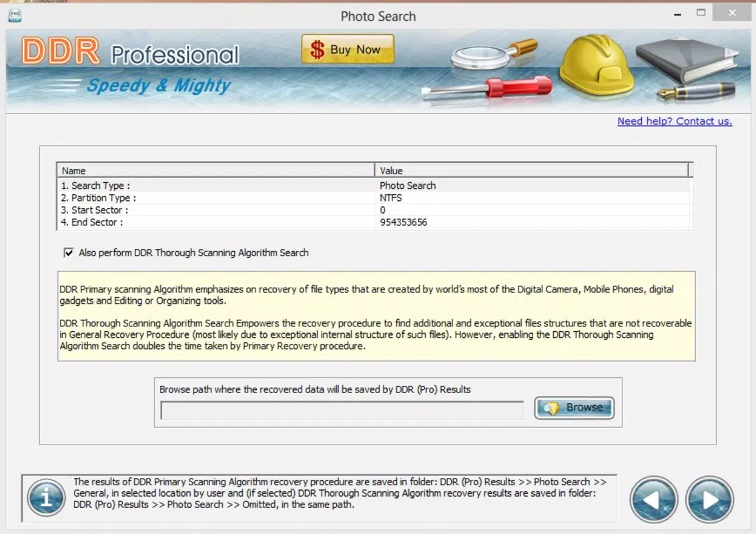The image size is (756, 534).
Task: Click the DDR Professional logo
Action: coord(130,51)
